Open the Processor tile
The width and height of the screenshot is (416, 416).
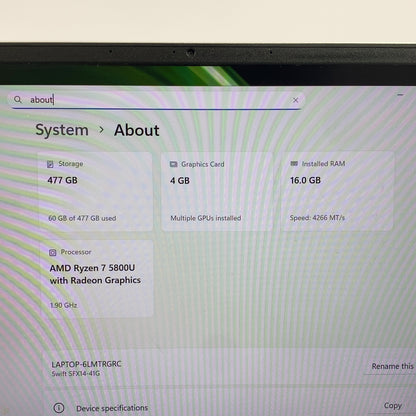pyautogui.click(x=97, y=278)
